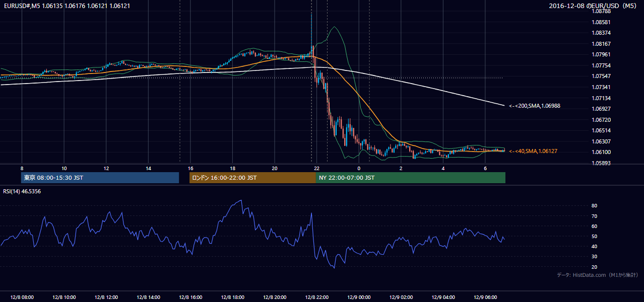Click price axis label 1.08581
Image resolution: width=644 pixels, height=302 pixels.
[x=602, y=22]
